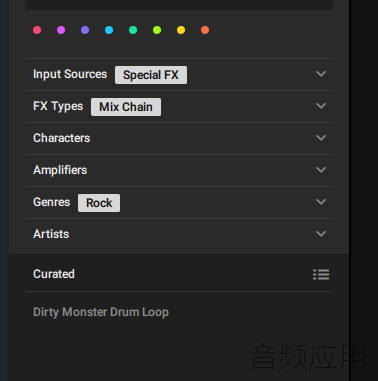This screenshot has height=381, width=378.
Task: Filter by the purple color dot
Action: click(x=85, y=30)
